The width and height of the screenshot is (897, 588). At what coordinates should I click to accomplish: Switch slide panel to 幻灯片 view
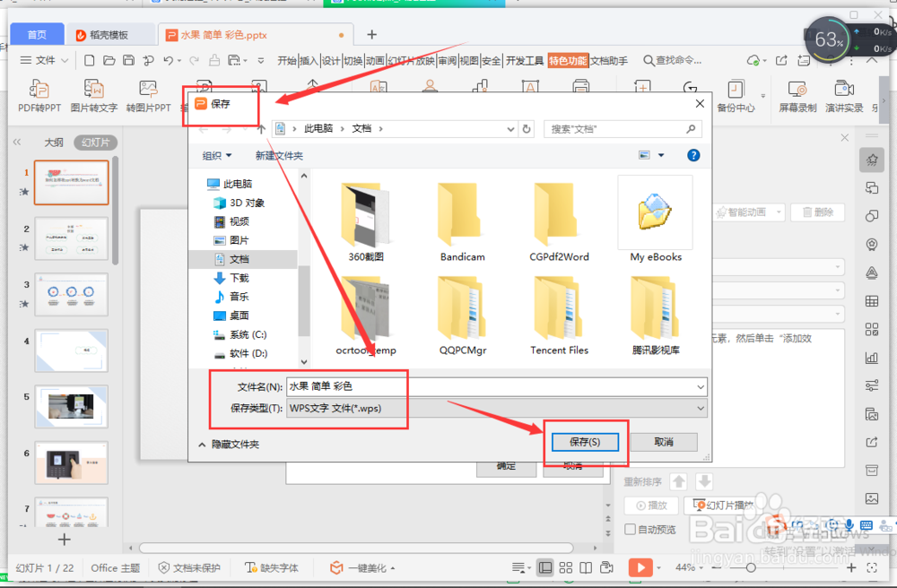[x=95, y=143]
